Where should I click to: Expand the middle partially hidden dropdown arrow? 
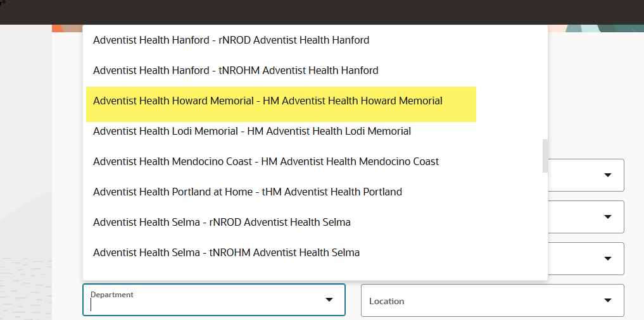coord(608,217)
